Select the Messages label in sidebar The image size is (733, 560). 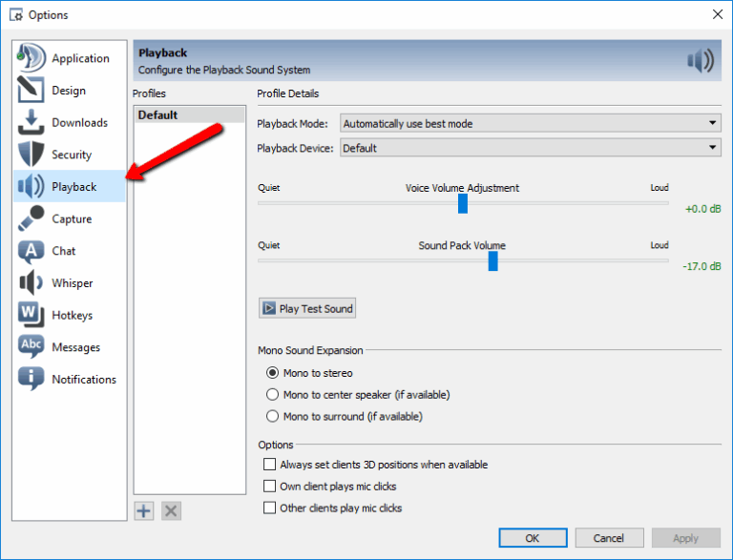coord(75,347)
